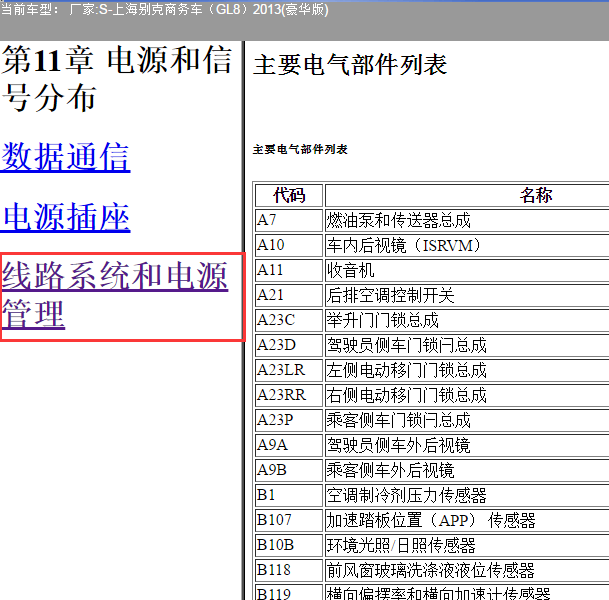Select the name 加速踏板位置（APP）传感器
Image resolution: width=609 pixels, height=600 pixels.
pos(431,520)
